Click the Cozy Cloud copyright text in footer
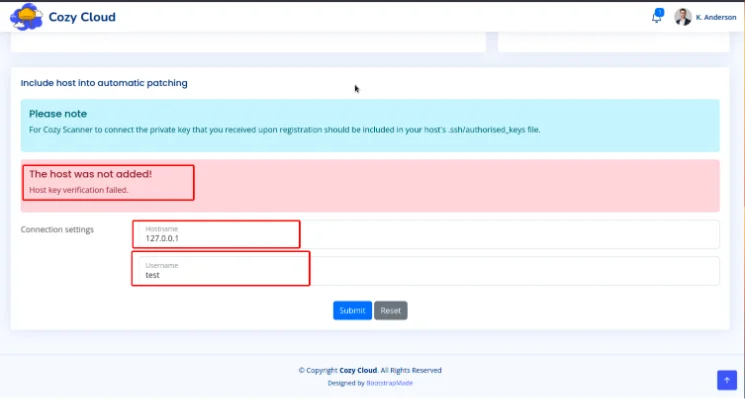The height and width of the screenshot is (402, 745). click(x=369, y=370)
